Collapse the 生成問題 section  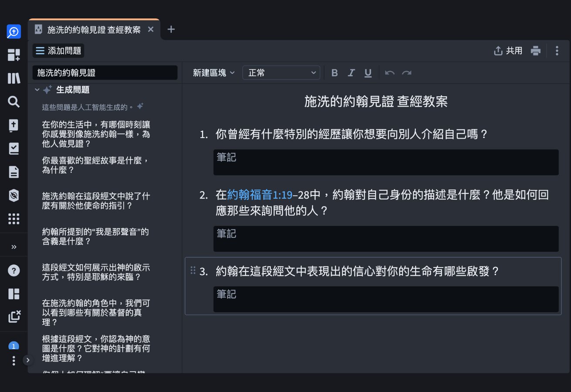click(x=37, y=90)
